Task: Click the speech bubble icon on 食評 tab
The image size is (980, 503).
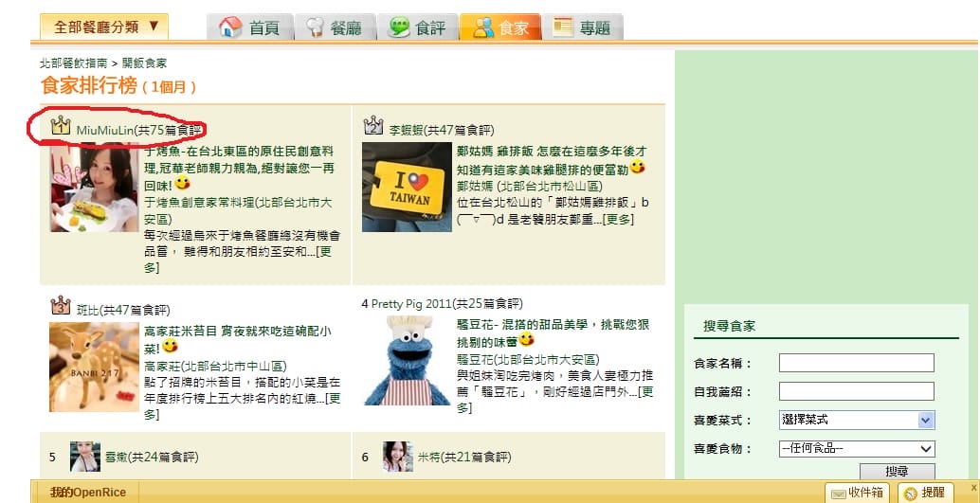Action: click(400, 27)
